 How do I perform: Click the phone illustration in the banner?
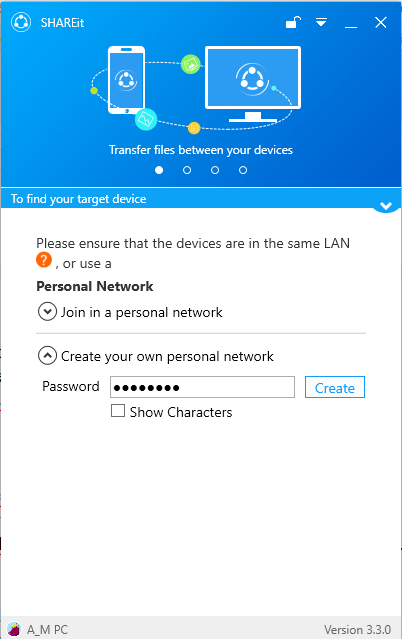(126, 80)
